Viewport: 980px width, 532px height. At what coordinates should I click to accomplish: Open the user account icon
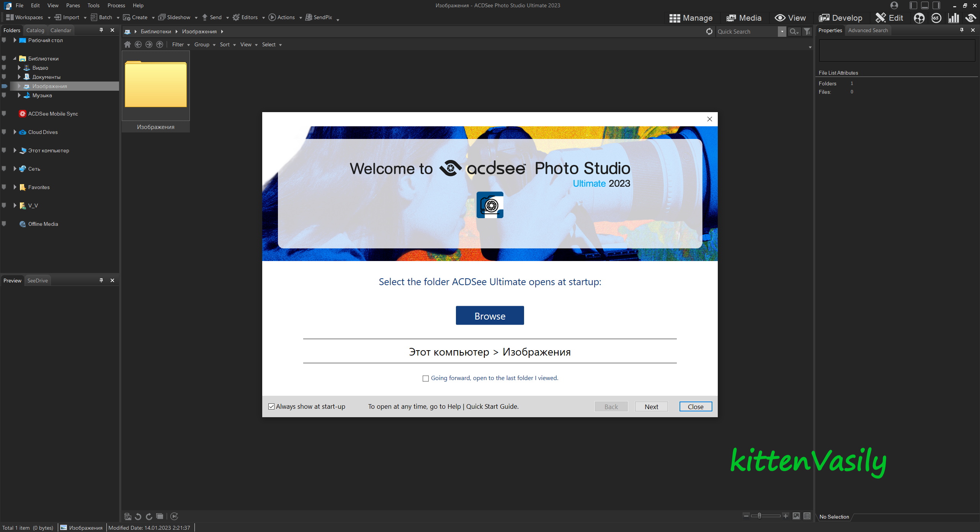[894, 5]
